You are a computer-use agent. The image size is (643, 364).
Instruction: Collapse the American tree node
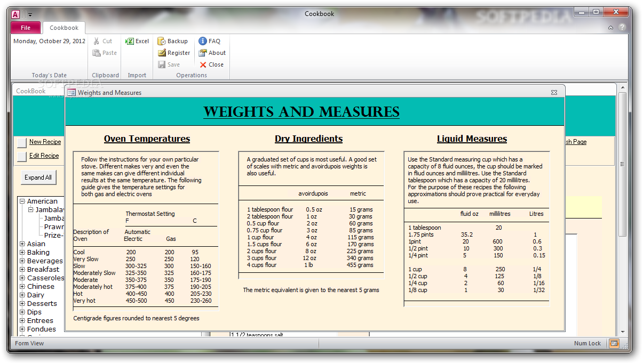(22, 201)
